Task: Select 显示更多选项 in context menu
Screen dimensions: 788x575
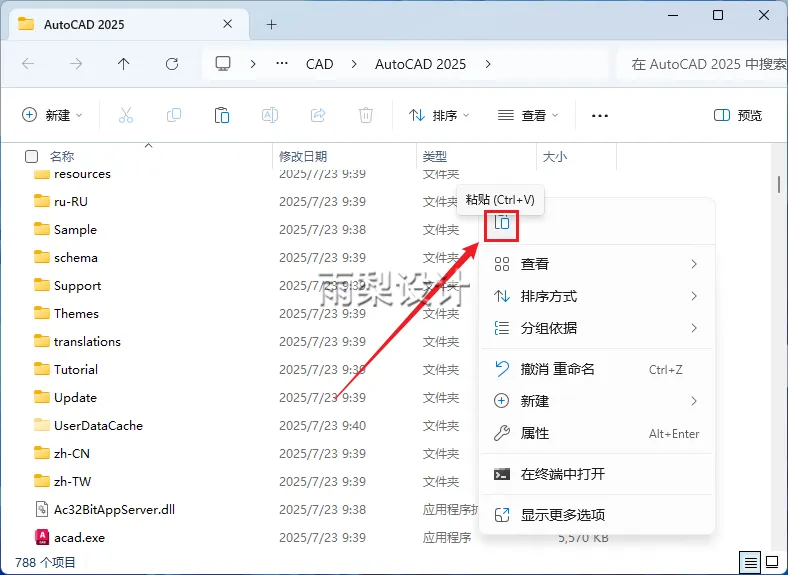Action: pyautogui.click(x=597, y=515)
